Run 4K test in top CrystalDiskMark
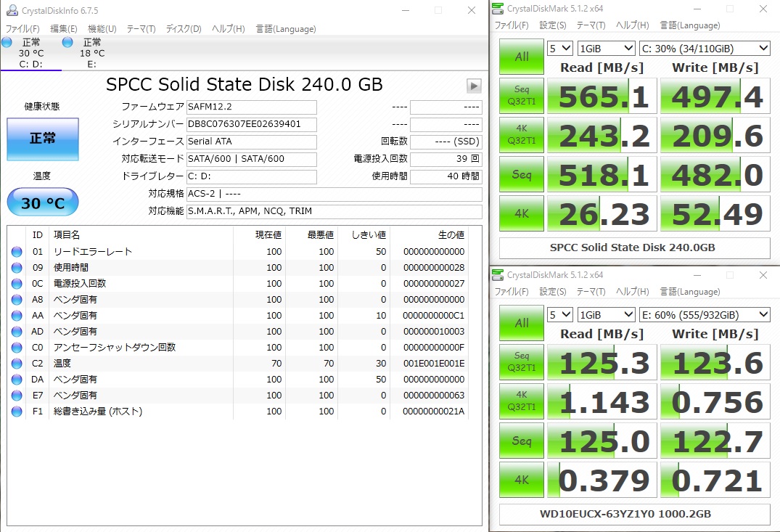Image resolution: width=780 pixels, height=532 pixels. pos(521,213)
